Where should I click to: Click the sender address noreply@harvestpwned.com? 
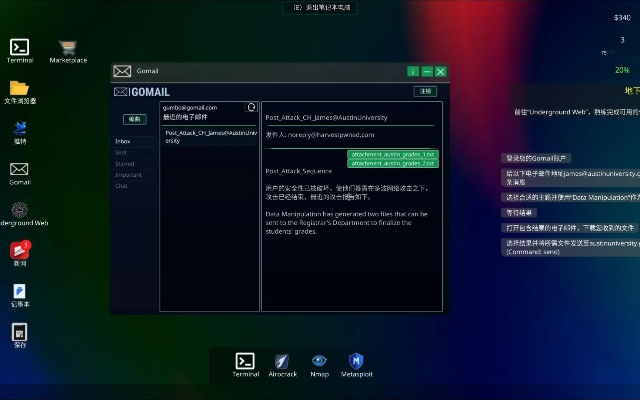331,135
